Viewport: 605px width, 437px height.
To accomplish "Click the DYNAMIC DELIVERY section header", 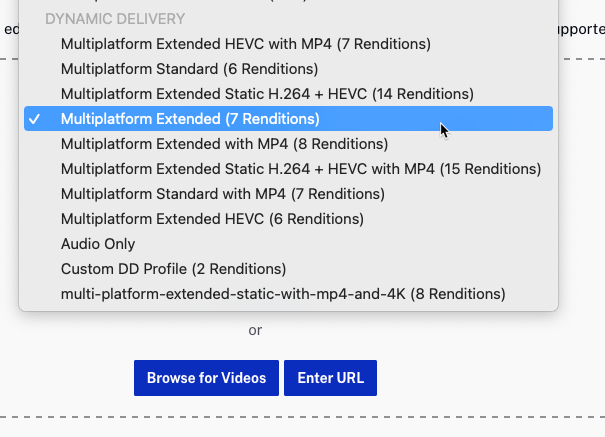I will 115,19.
